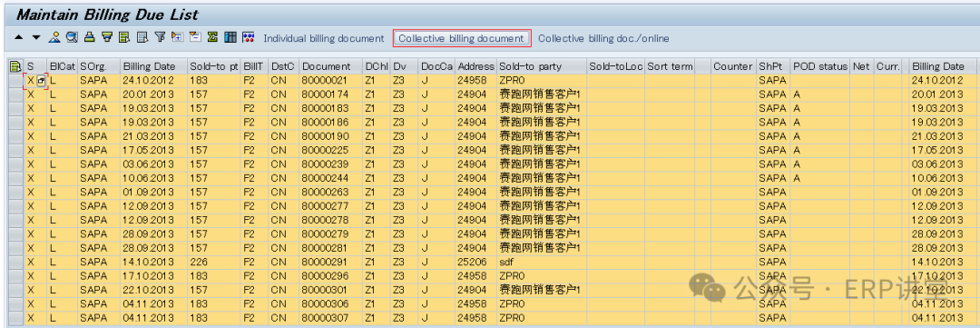This screenshot has height=328, width=980.
Task: Click Collective billing document button
Action: pos(461,38)
